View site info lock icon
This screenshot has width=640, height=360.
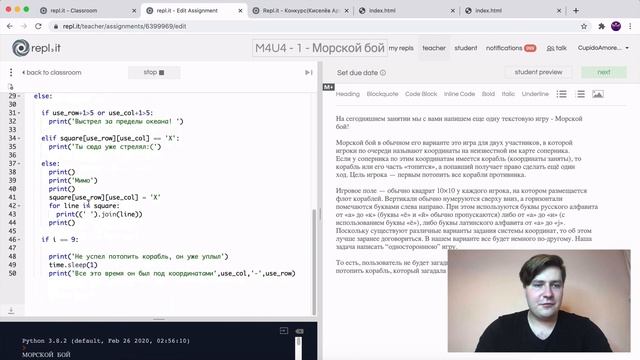(56, 26)
